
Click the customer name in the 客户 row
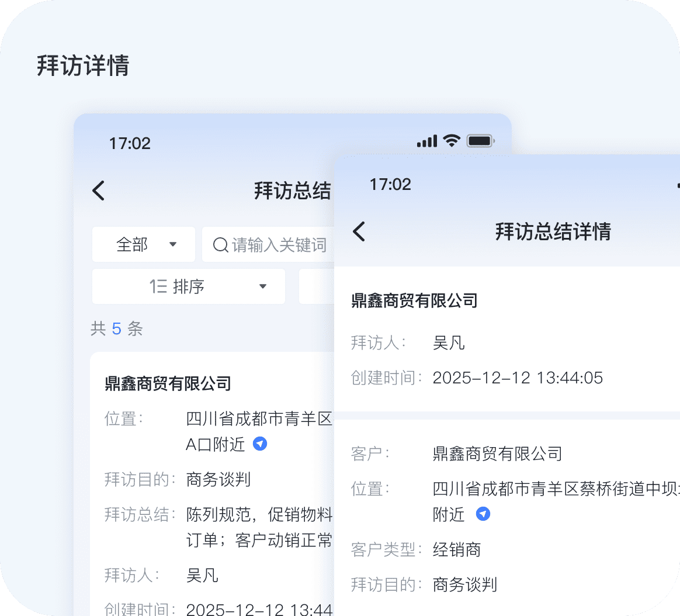(497, 454)
